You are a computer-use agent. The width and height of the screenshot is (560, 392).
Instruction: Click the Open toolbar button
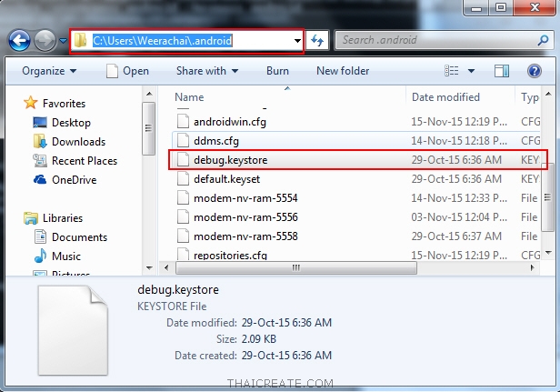coord(128,71)
